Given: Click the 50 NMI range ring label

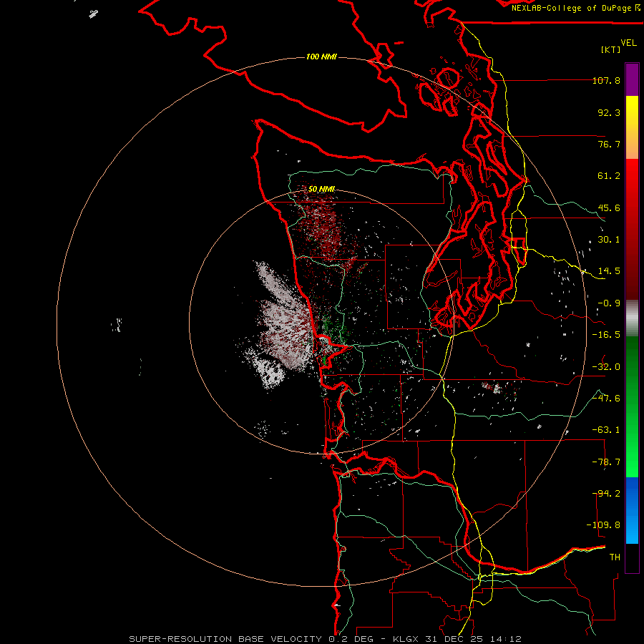Looking at the screenshot, I should [x=321, y=189].
